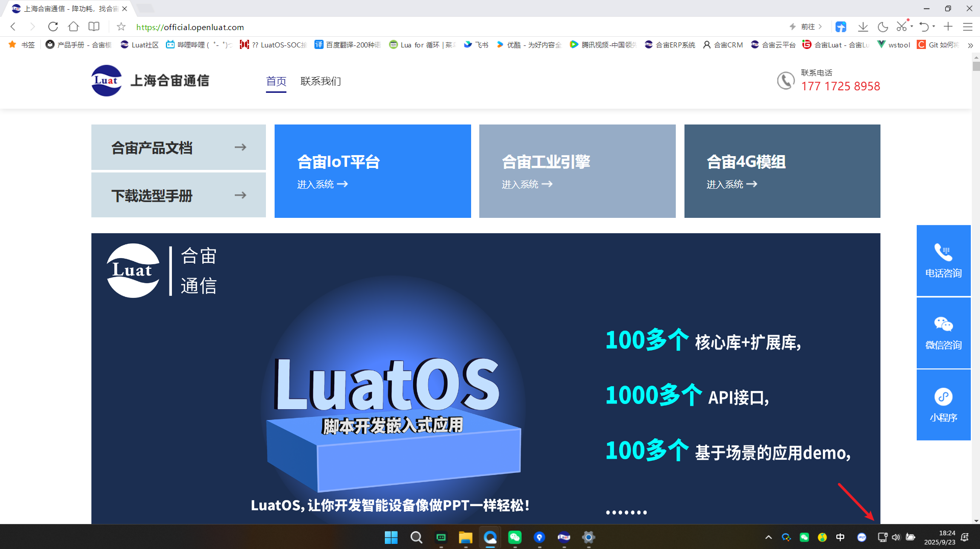Reload the current page
980x549 pixels.
click(53, 27)
